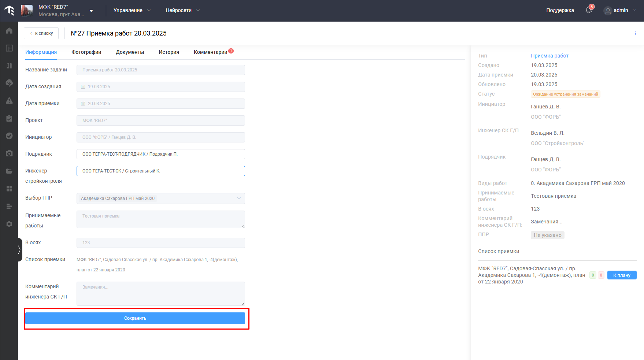Viewport: 644px width, 360px height.
Task: Expand the МФК "RED7" project selector
Action: pos(91,11)
